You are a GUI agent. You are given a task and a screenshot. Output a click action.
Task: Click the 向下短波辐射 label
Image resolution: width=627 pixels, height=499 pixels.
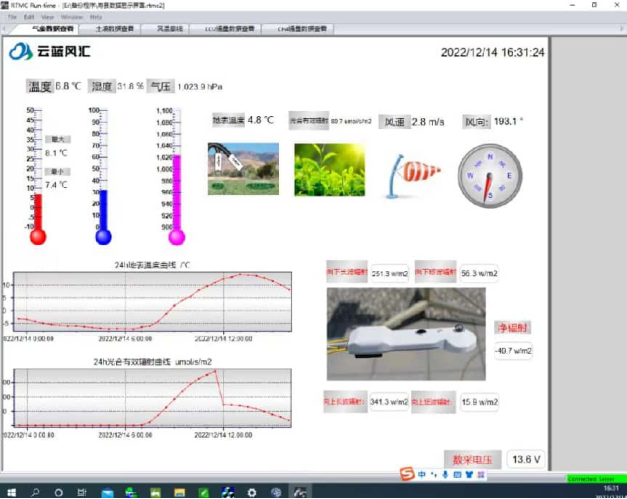click(x=435, y=272)
